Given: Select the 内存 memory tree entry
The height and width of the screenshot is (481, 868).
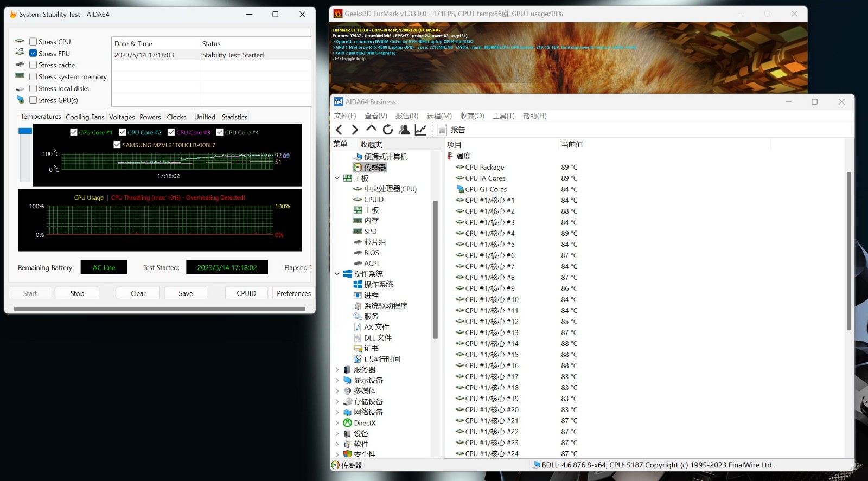Looking at the screenshot, I should [x=366, y=221].
